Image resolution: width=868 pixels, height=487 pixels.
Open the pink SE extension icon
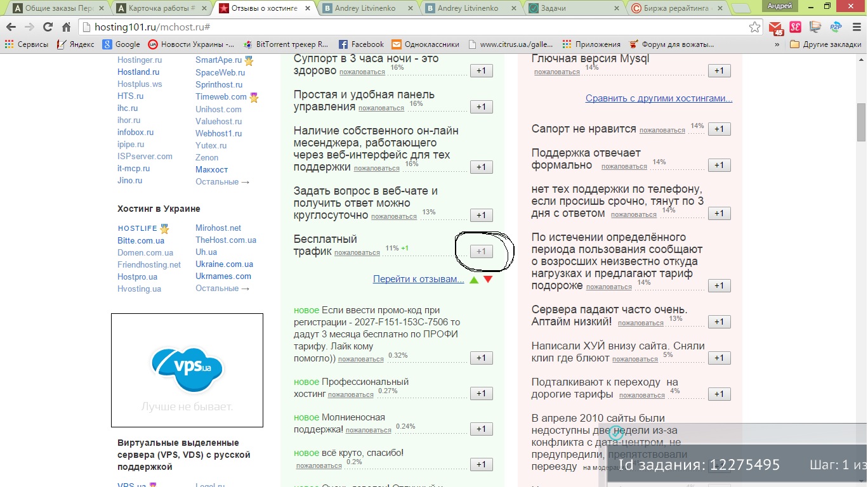795,27
